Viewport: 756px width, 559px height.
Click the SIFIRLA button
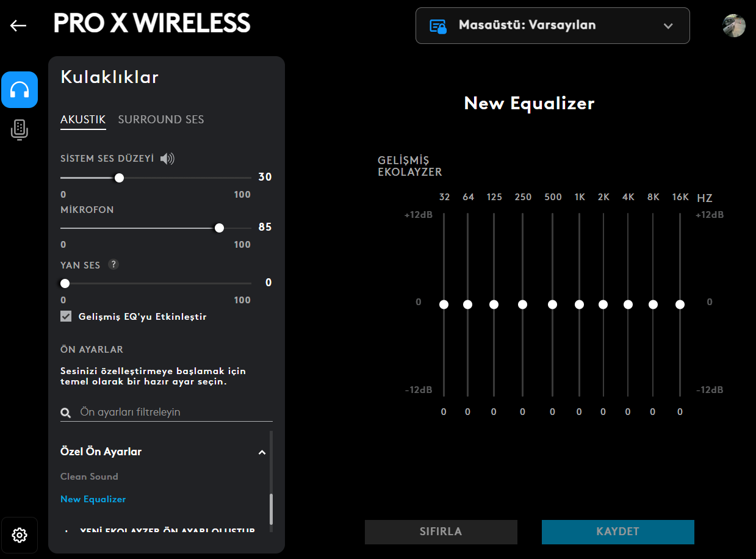tap(441, 532)
